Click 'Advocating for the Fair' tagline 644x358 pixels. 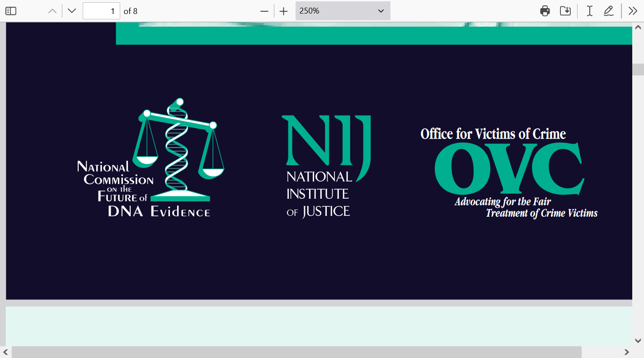(503, 201)
